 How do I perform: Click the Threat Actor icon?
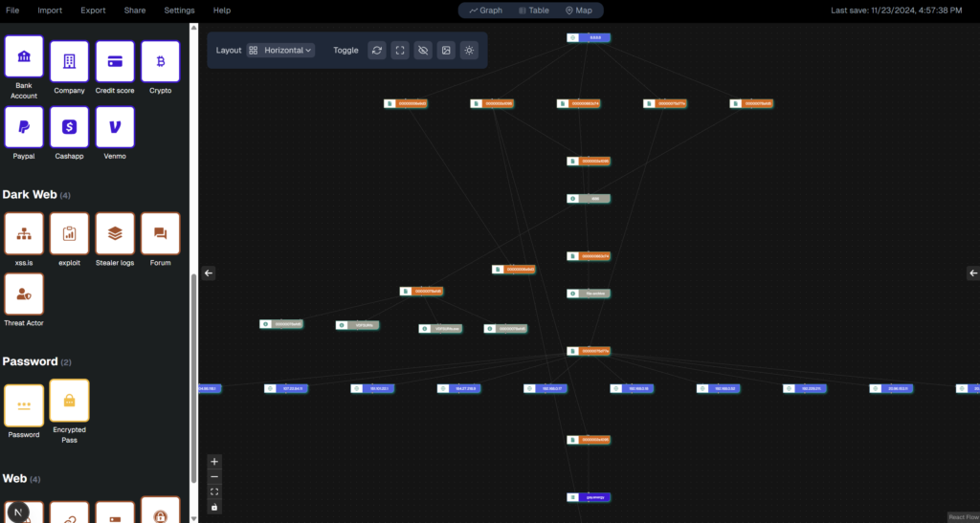[24, 294]
